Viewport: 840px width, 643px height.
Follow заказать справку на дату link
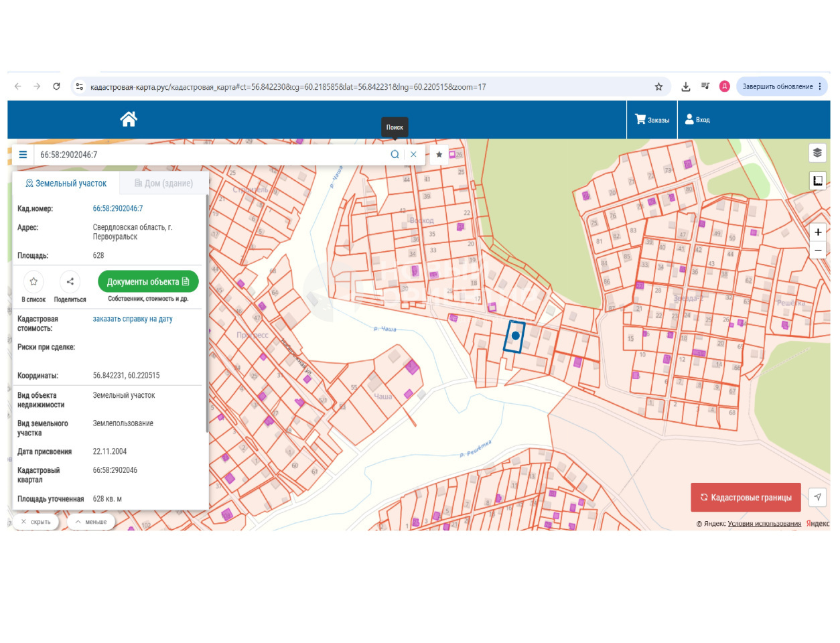coord(133,319)
